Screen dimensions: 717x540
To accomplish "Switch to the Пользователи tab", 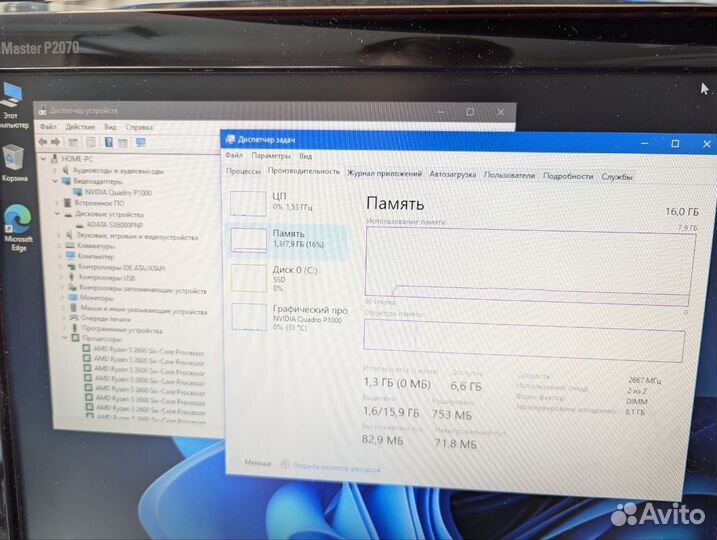I will [x=509, y=175].
